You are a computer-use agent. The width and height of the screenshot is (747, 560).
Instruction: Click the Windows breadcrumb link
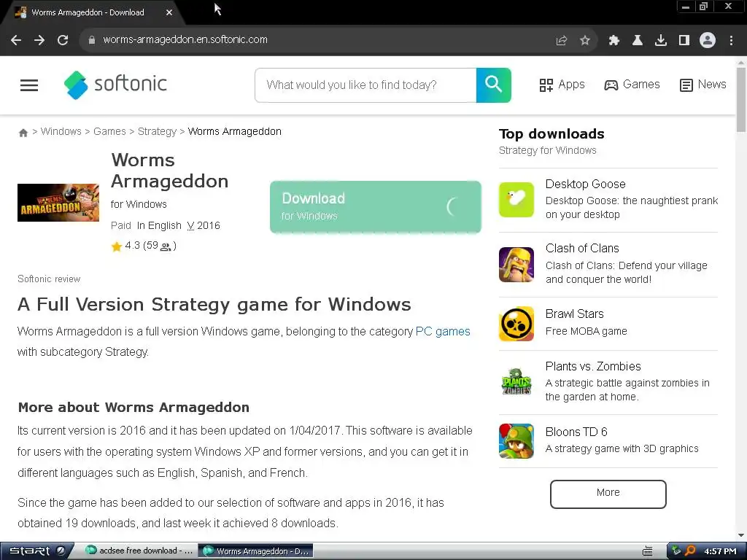(61, 131)
